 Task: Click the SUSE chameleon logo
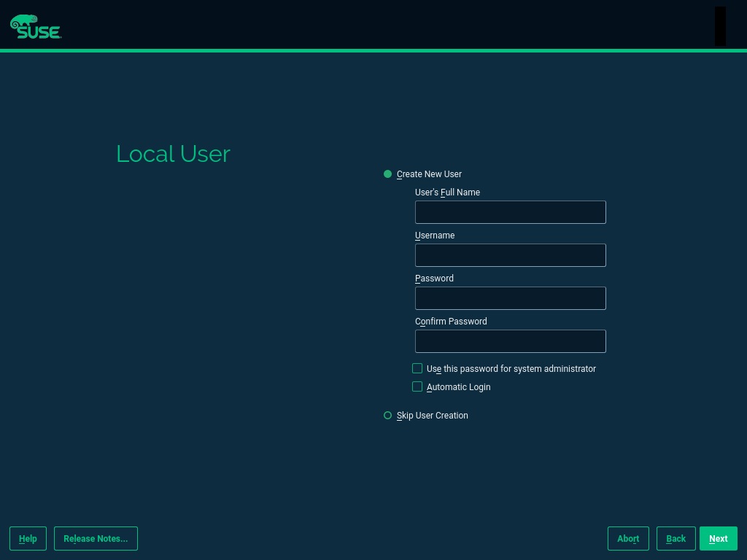coord(35,26)
